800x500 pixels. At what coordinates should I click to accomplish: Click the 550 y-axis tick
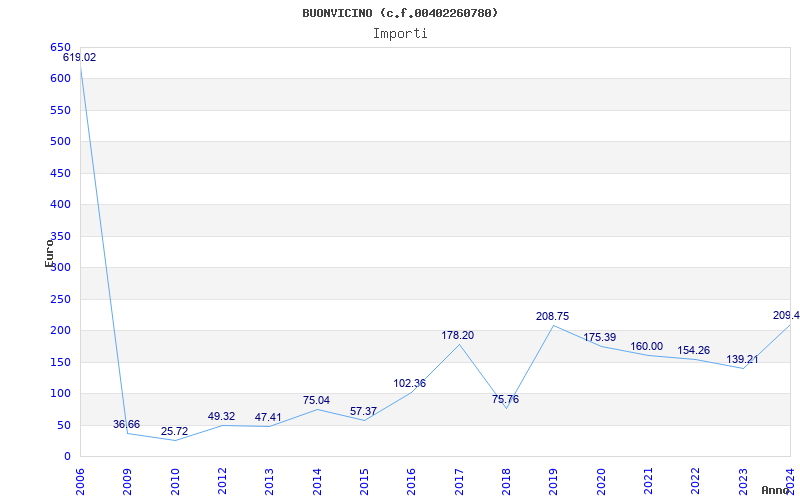[x=60, y=110]
